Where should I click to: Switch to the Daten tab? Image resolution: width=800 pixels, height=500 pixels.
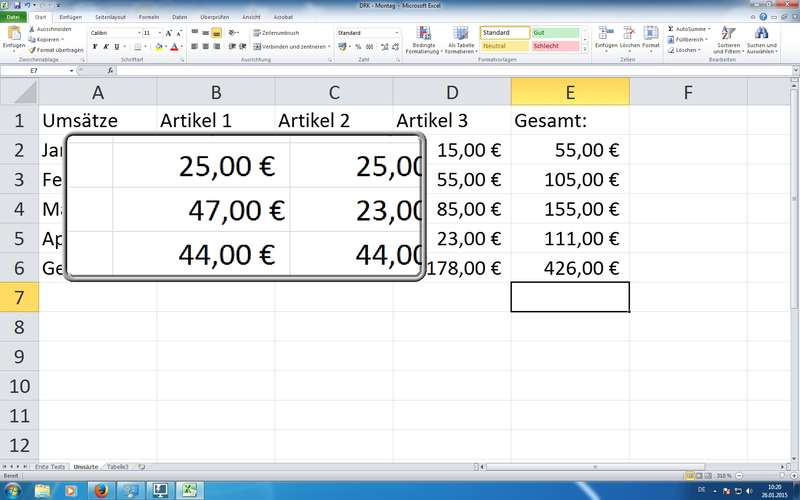(180, 17)
